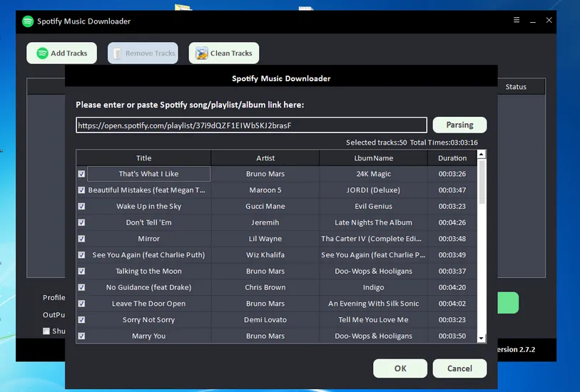Uncheck the Marry You track checkbox

pyautogui.click(x=81, y=336)
